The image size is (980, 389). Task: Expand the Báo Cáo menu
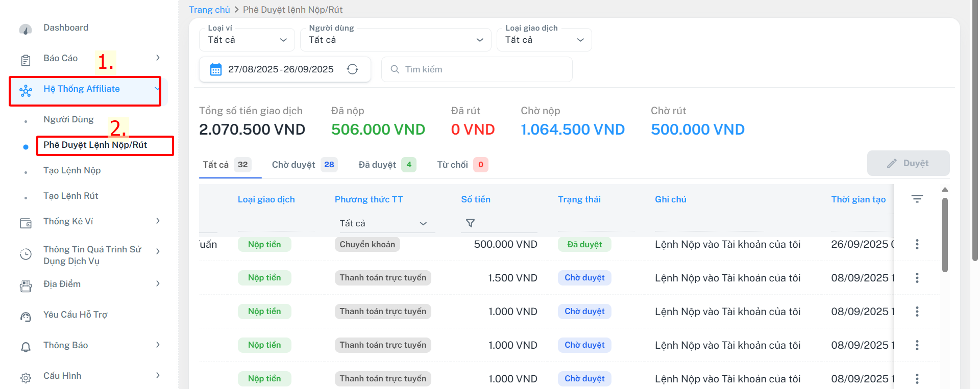click(158, 58)
